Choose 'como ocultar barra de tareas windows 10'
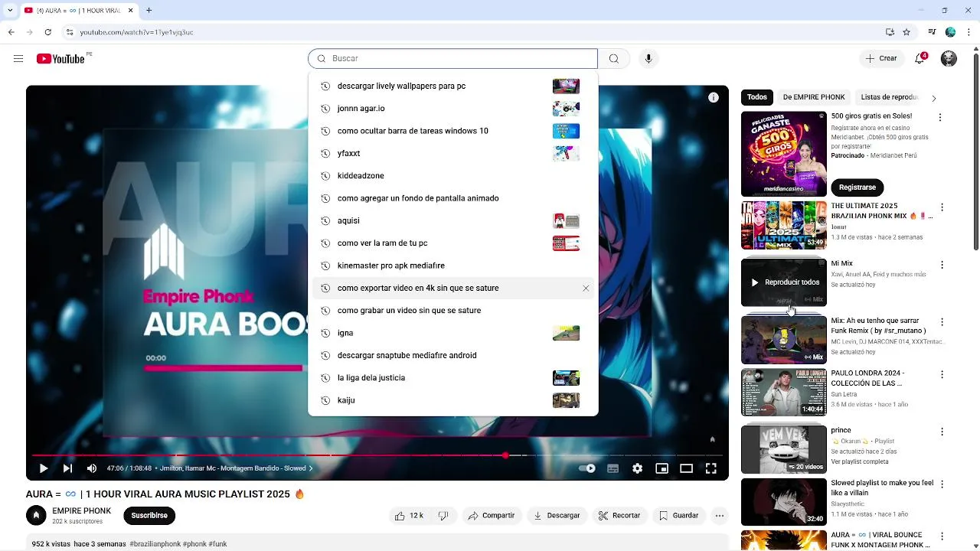The image size is (980, 551). pos(452,131)
